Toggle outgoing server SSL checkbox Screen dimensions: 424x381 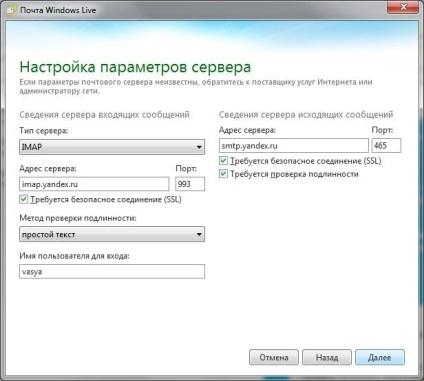[223, 161]
